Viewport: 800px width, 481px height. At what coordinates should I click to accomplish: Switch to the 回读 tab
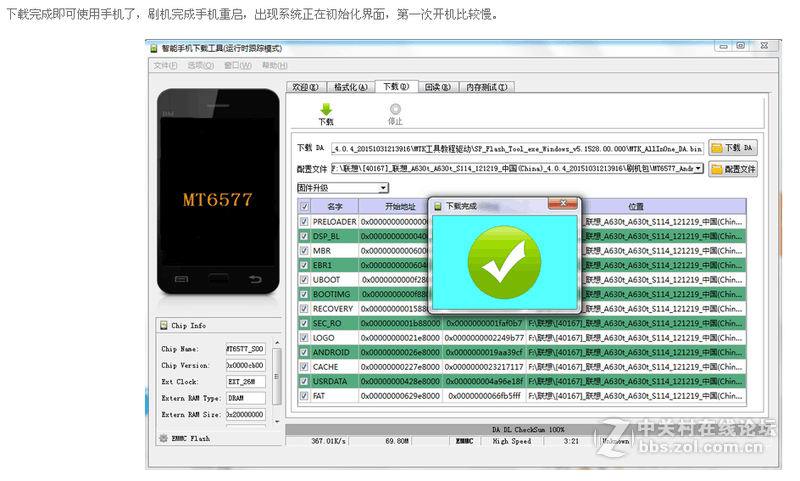click(x=438, y=87)
